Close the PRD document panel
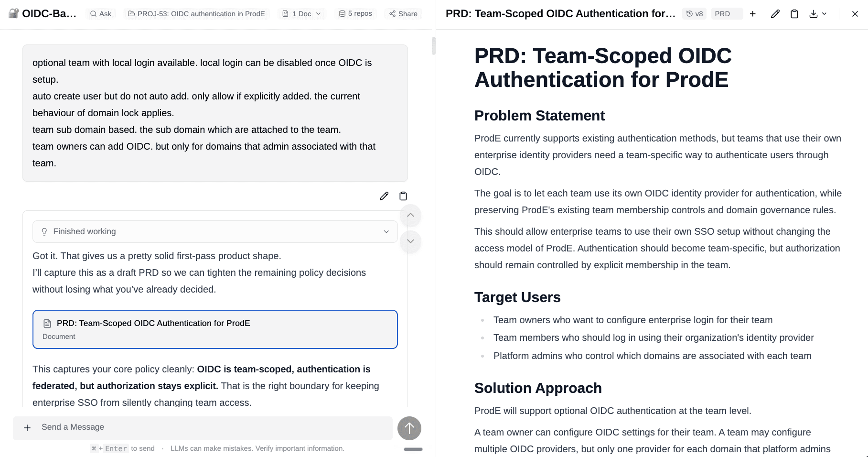Viewport: 868px width, 457px height. (x=855, y=14)
